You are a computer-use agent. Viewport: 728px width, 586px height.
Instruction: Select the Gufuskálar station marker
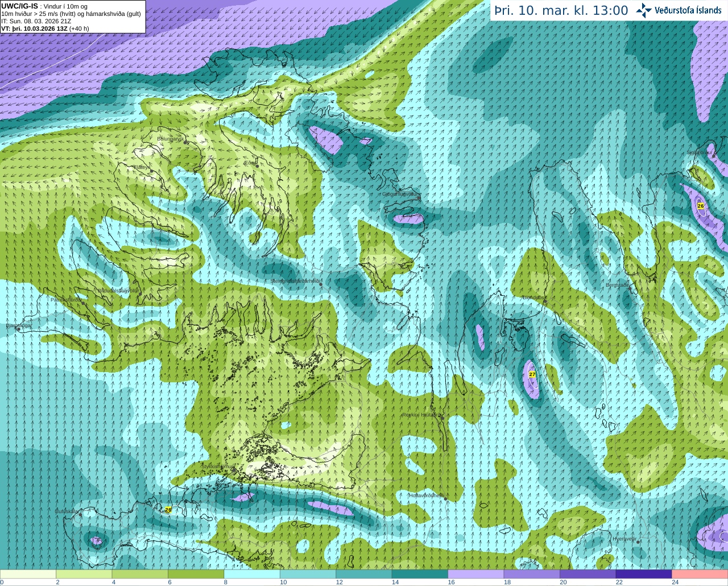point(80,515)
